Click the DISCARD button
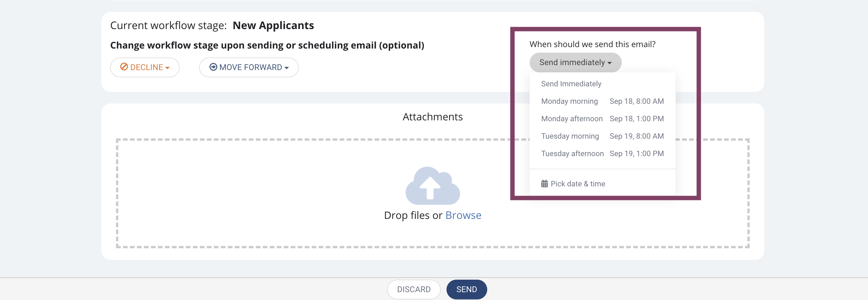Image resolution: width=868 pixels, height=300 pixels. tap(414, 289)
